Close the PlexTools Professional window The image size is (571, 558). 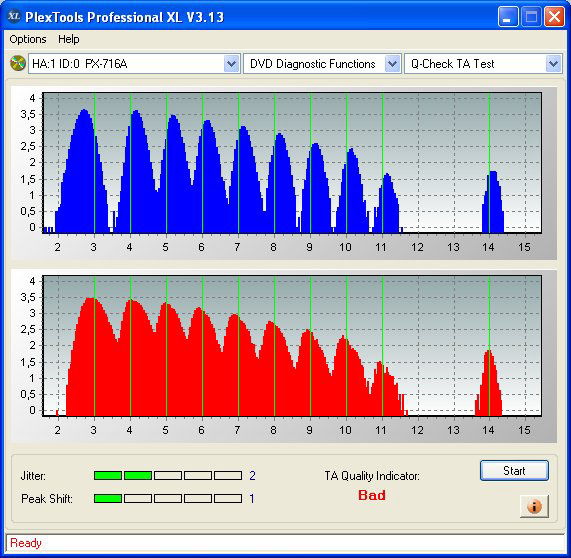pyautogui.click(x=554, y=17)
